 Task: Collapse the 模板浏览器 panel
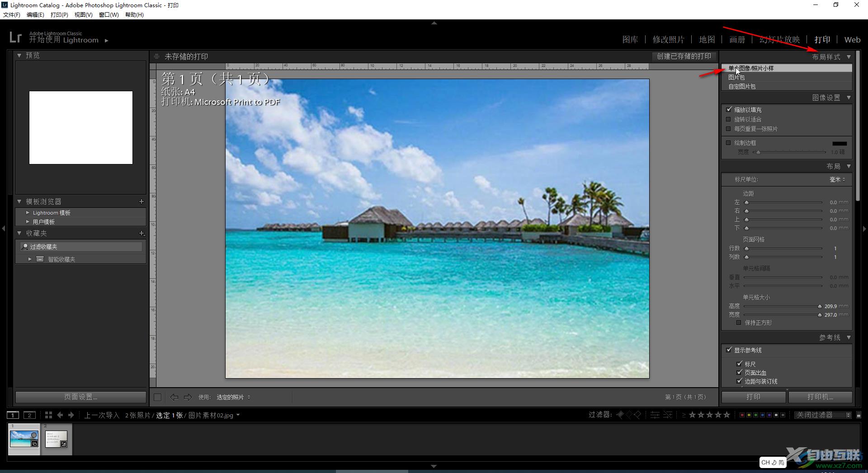[19, 201]
